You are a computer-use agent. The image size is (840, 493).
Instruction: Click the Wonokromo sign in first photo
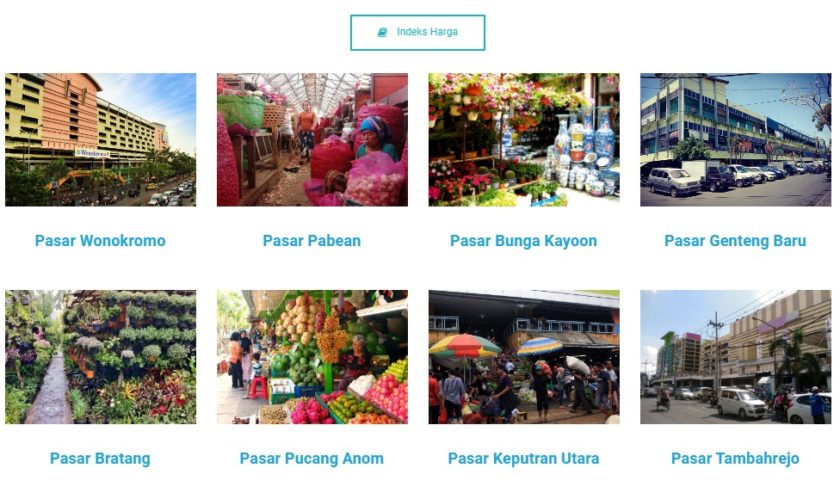(x=92, y=153)
